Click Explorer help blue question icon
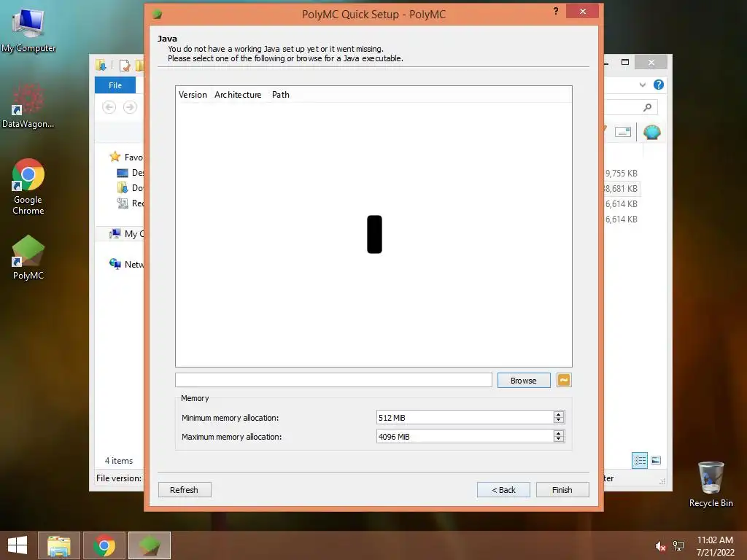 coord(659,85)
